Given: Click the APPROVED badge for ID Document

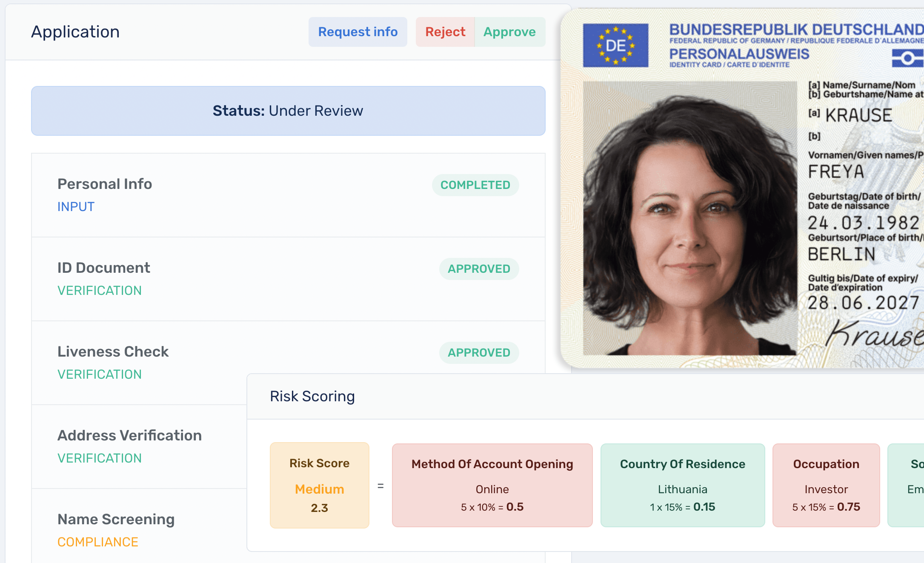Looking at the screenshot, I should click(x=479, y=269).
